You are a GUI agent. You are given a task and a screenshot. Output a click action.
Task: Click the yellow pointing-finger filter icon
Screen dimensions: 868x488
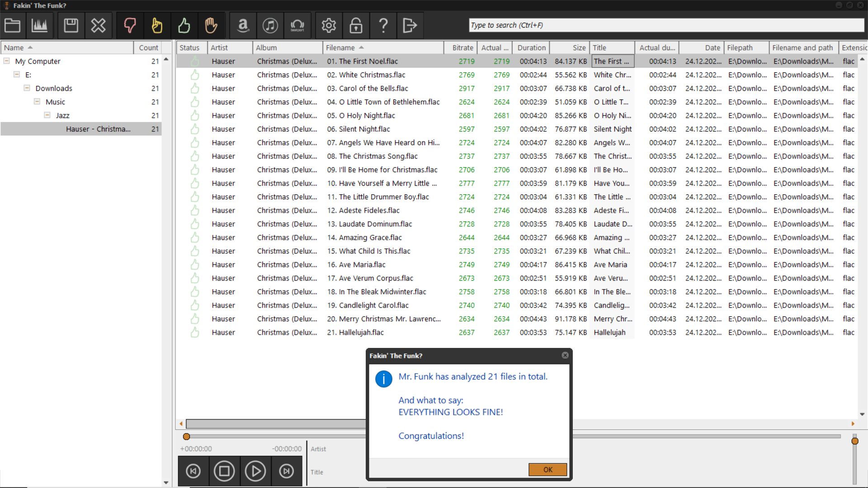157,25
